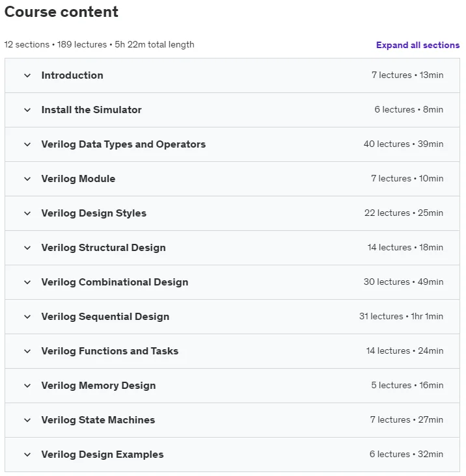Click '40 lectures • 39min' label
Viewport: 466px width, 476px height.
(404, 144)
